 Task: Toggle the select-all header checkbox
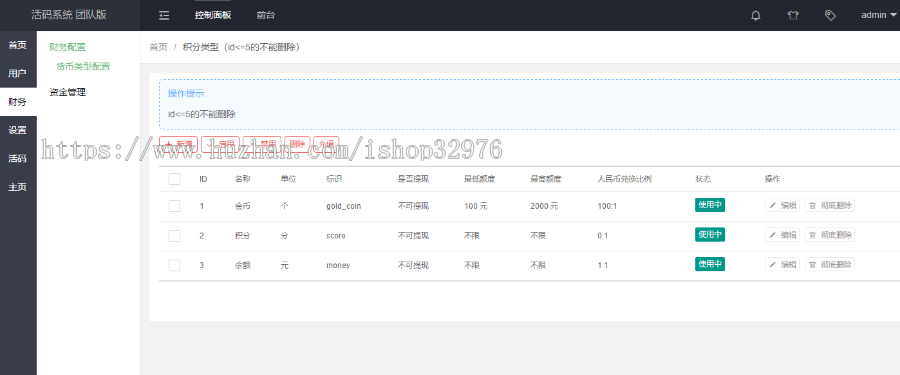click(x=174, y=179)
